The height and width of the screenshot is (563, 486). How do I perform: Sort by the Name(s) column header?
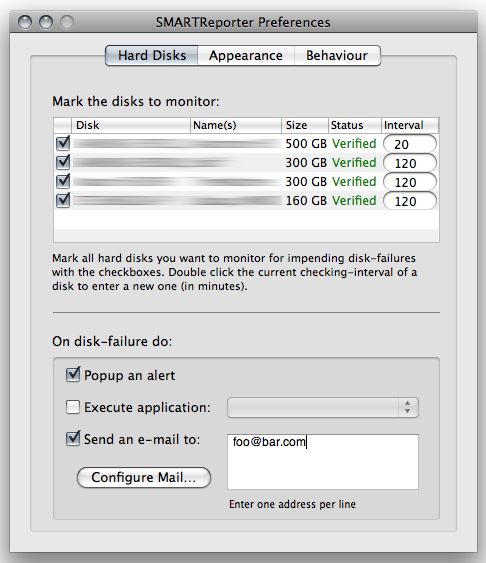coord(235,125)
